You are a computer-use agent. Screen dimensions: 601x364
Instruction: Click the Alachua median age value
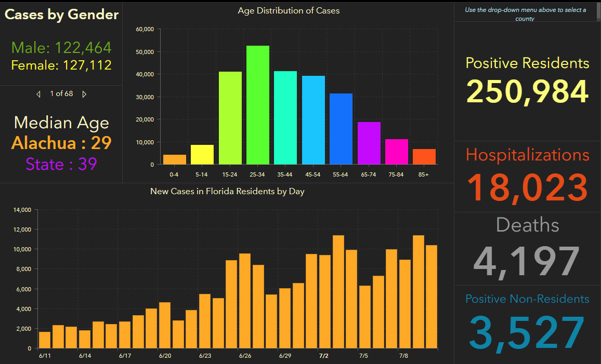pyautogui.click(x=62, y=143)
